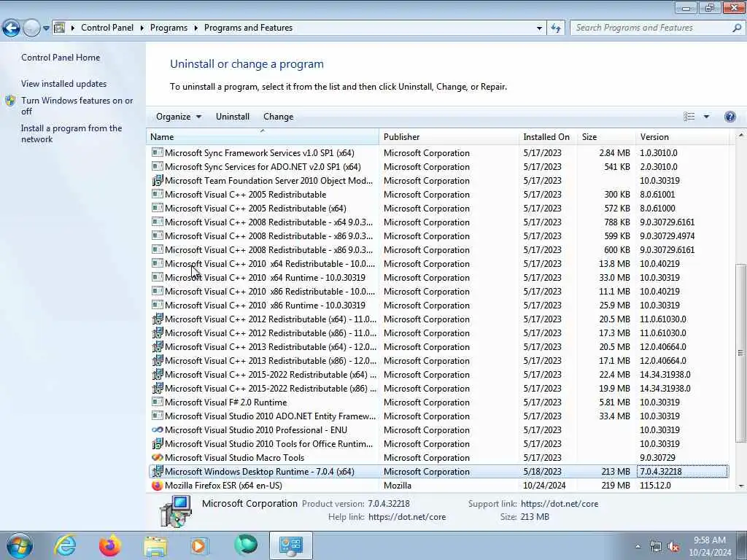Viewport: 747px width, 560px height.
Task: Show hidden tray icons arrow
Action: click(638, 546)
